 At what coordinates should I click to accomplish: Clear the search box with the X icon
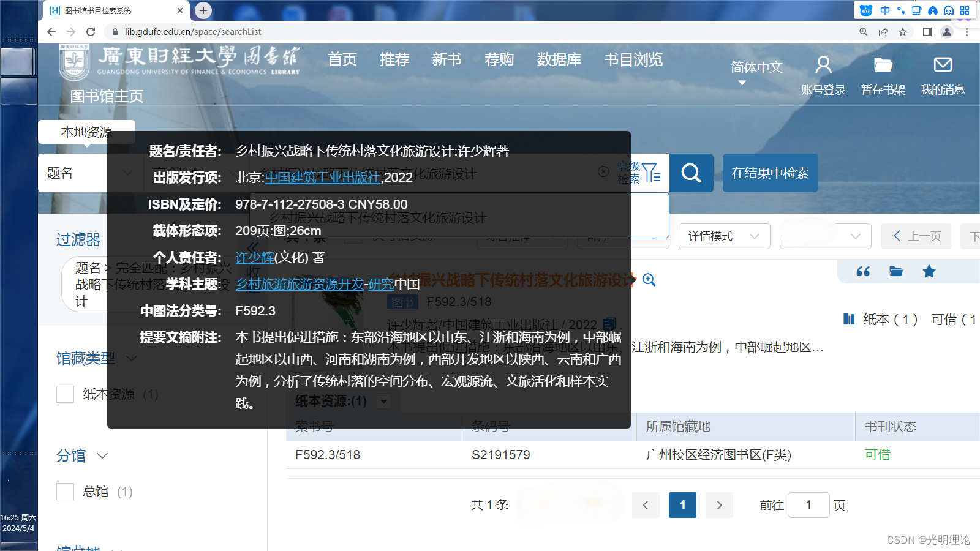point(603,172)
